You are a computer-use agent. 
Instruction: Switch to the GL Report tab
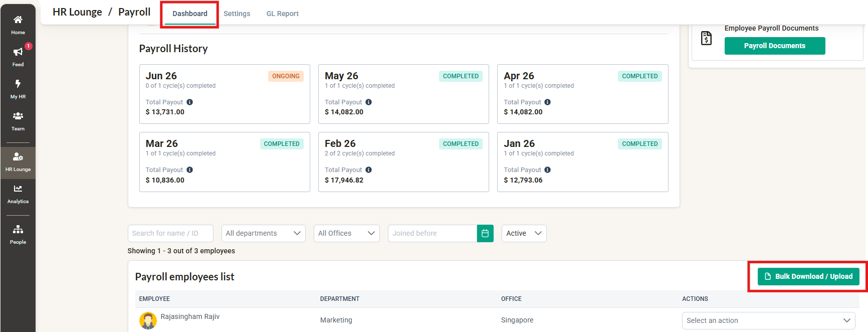pos(283,14)
